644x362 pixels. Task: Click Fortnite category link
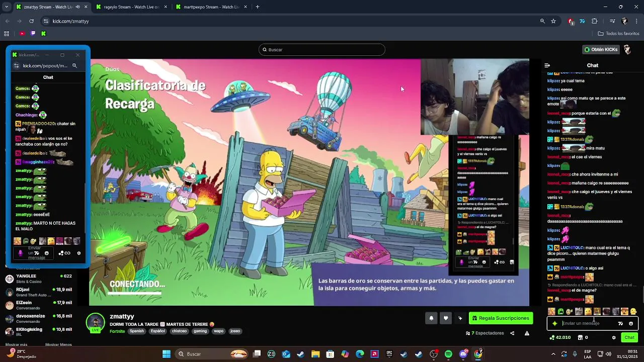[x=117, y=331]
